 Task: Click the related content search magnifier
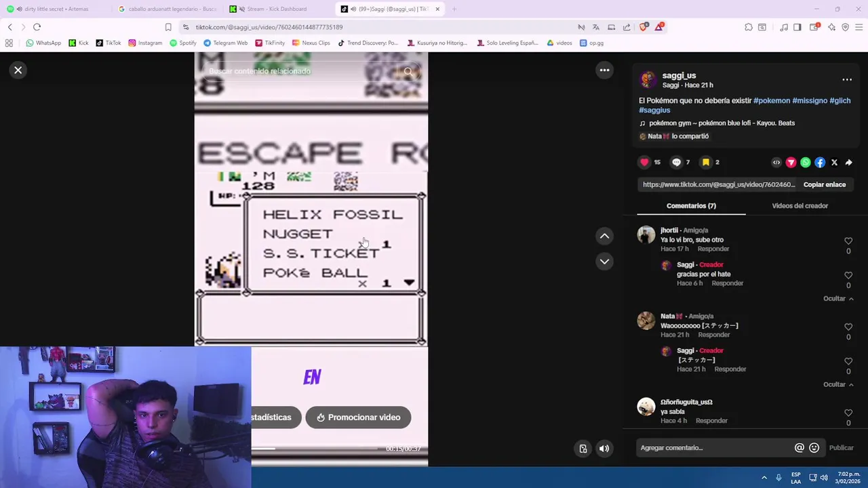(408, 71)
